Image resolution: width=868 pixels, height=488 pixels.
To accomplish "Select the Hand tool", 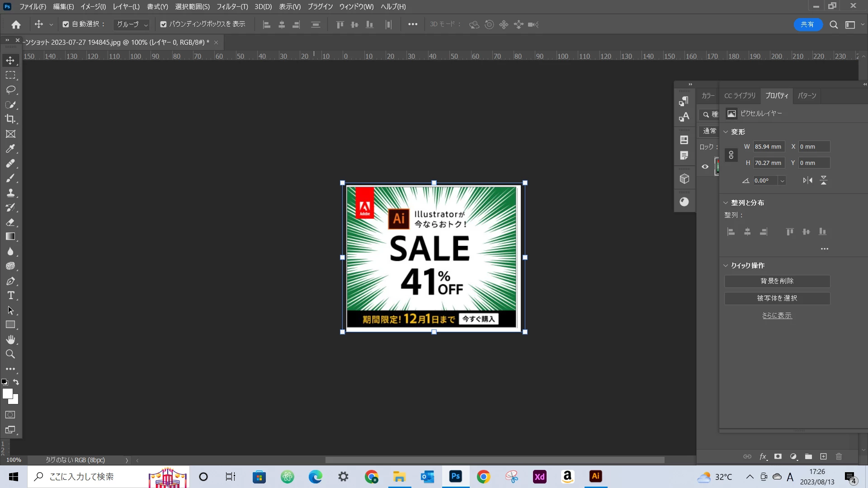I will (10, 339).
